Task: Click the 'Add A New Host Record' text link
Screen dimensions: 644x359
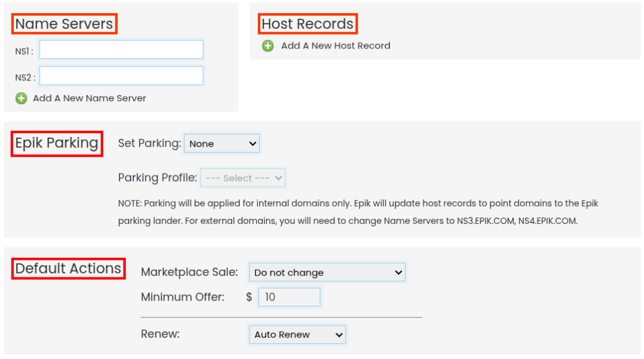Action: point(336,46)
